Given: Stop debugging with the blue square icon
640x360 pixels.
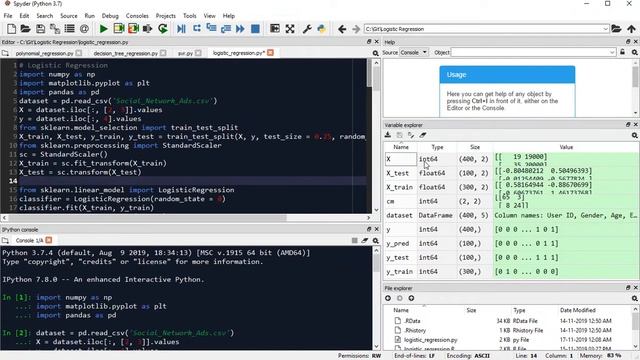Looking at the screenshot, I should point(255,29).
